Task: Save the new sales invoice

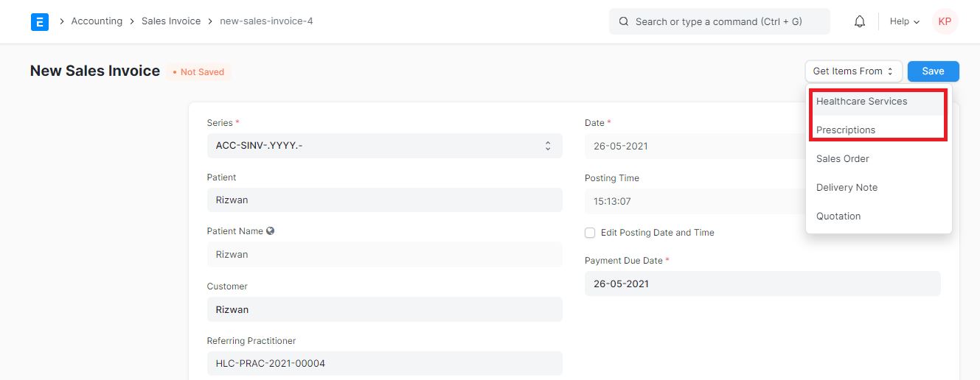Action: (933, 71)
